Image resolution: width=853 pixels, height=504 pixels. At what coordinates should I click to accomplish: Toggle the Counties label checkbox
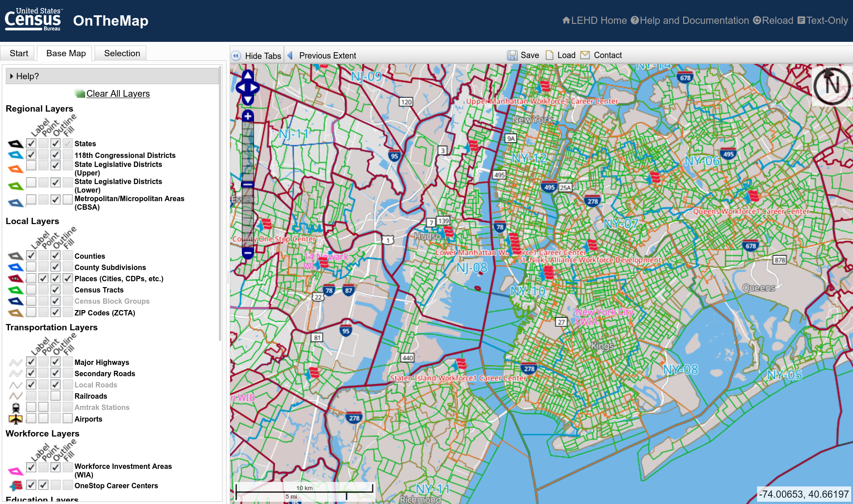coord(31,255)
